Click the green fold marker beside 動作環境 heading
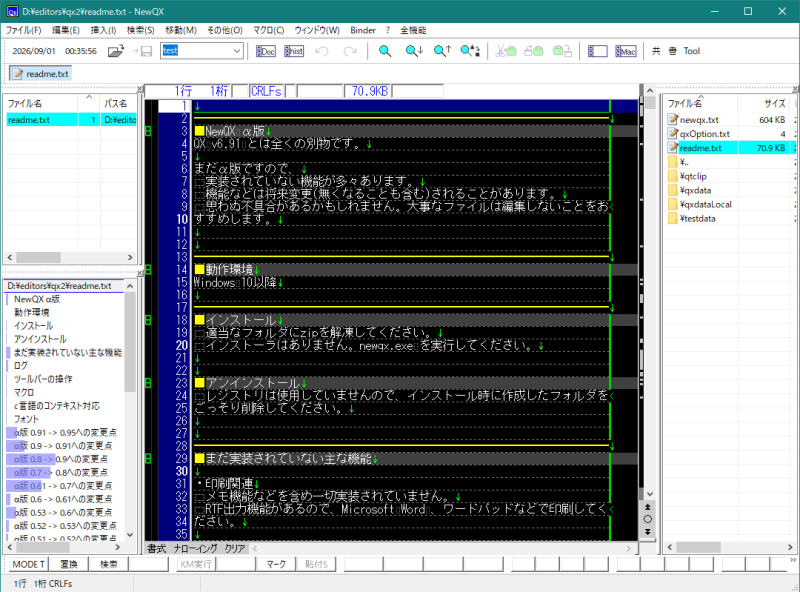Screen dimensions: 800x592 (148, 269)
